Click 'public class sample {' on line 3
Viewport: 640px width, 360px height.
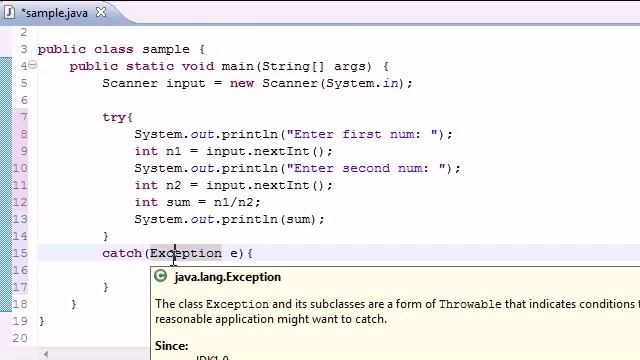121,49
